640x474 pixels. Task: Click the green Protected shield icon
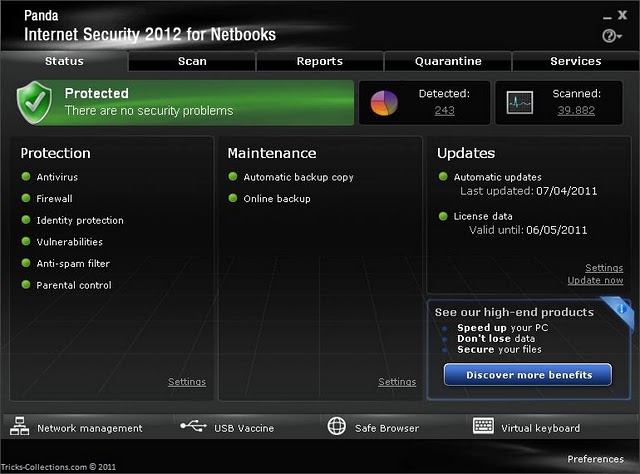[x=35, y=102]
